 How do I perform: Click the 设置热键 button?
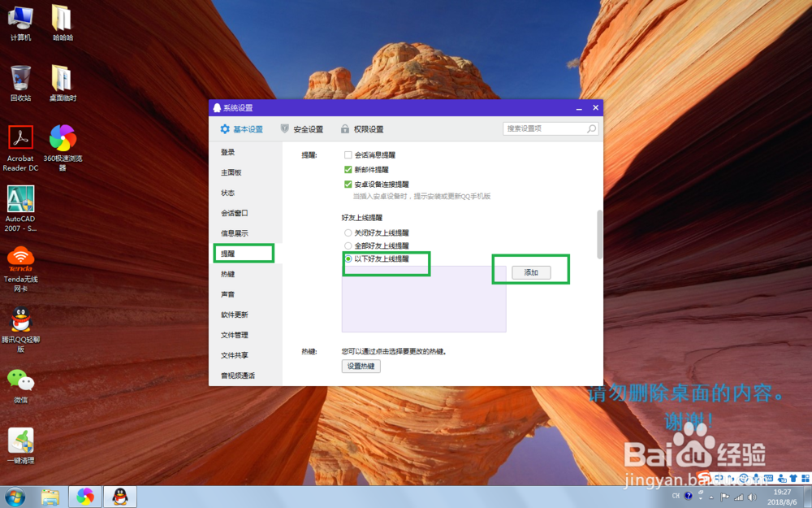coord(360,367)
